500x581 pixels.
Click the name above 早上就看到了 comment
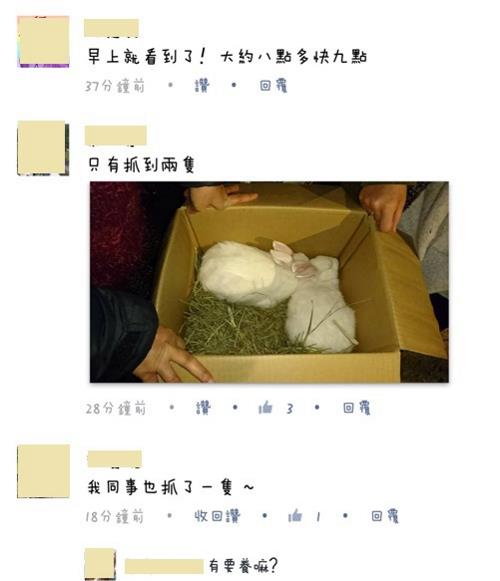pyautogui.click(x=111, y=28)
